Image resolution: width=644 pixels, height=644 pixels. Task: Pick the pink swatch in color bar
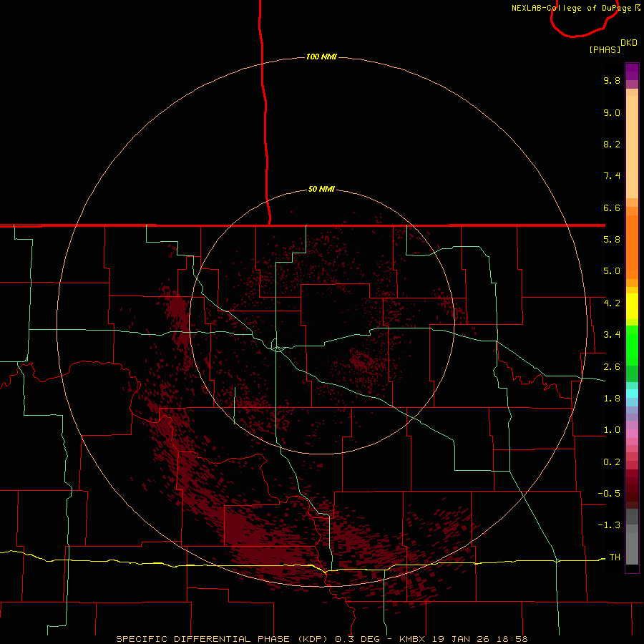(632, 434)
